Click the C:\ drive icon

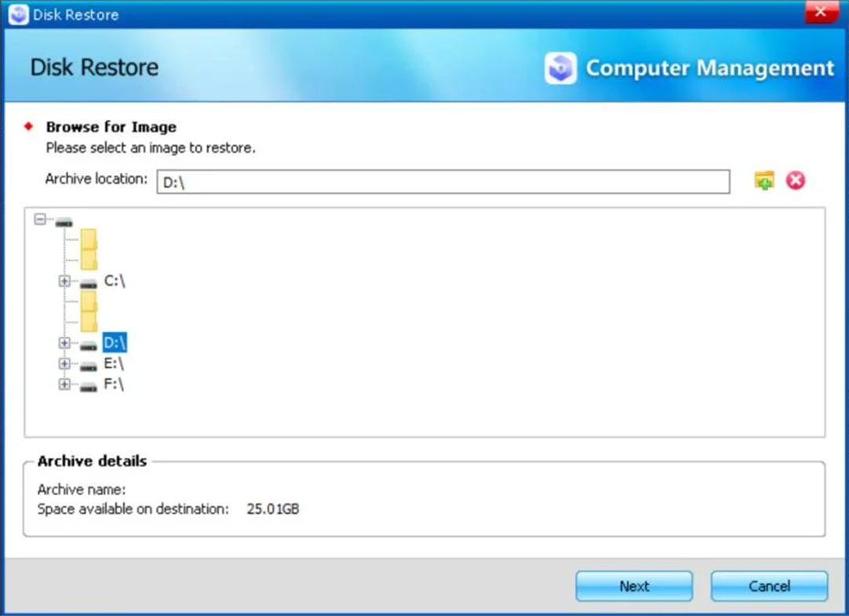pyautogui.click(x=89, y=283)
